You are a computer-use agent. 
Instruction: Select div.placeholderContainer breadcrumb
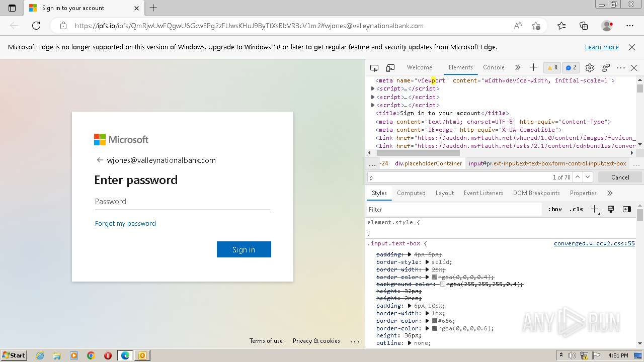[428, 163]
